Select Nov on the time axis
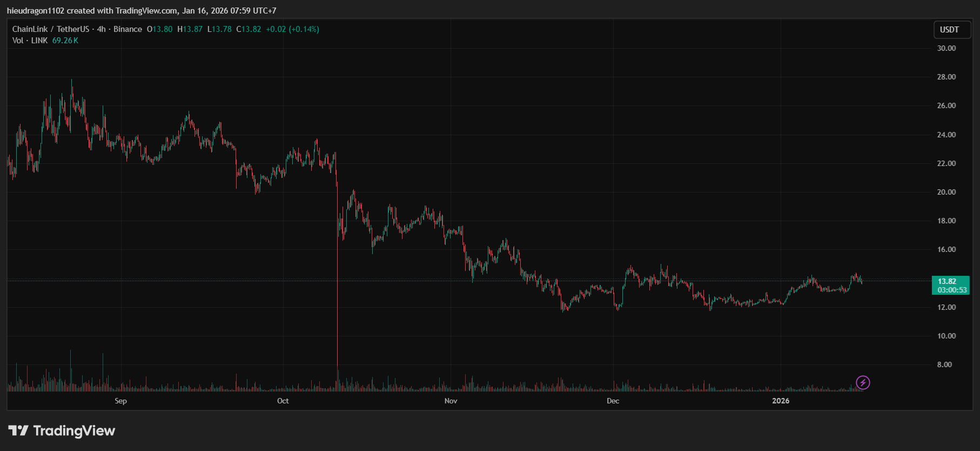Viewport: 980px width, 451px height. tap(451, 401)
